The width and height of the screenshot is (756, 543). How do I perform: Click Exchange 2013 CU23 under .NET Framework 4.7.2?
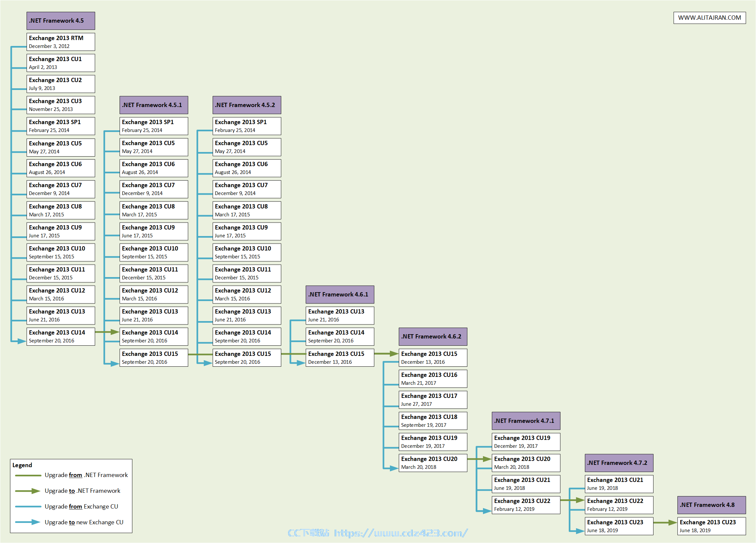(x=619, y=526)
